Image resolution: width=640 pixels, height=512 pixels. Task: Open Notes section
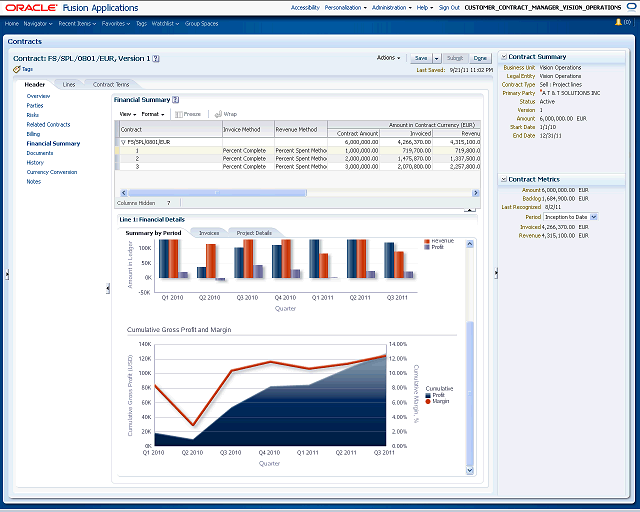(x=33, y=182)
